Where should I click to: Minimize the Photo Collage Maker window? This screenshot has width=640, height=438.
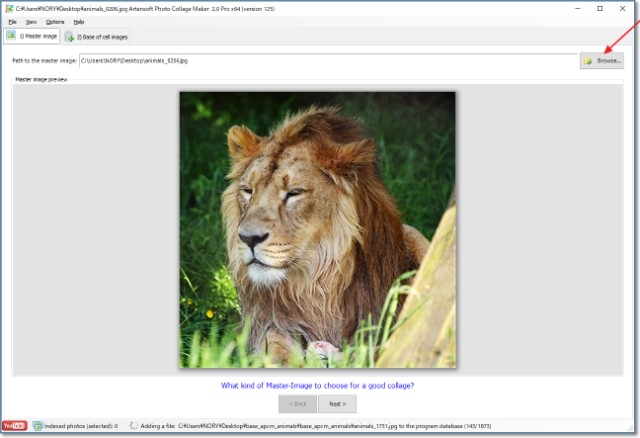(x=573, y=8)
